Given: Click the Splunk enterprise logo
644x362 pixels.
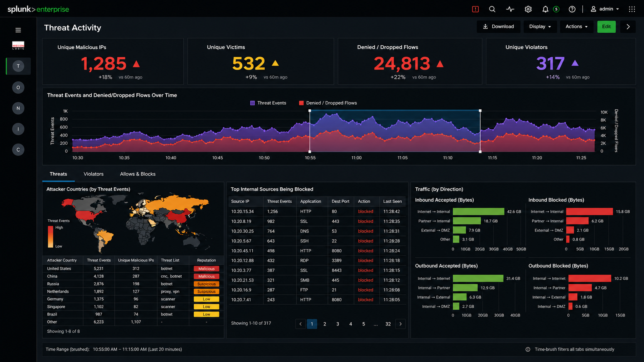Looking at the screenshot, I should [x=38, y=9].
